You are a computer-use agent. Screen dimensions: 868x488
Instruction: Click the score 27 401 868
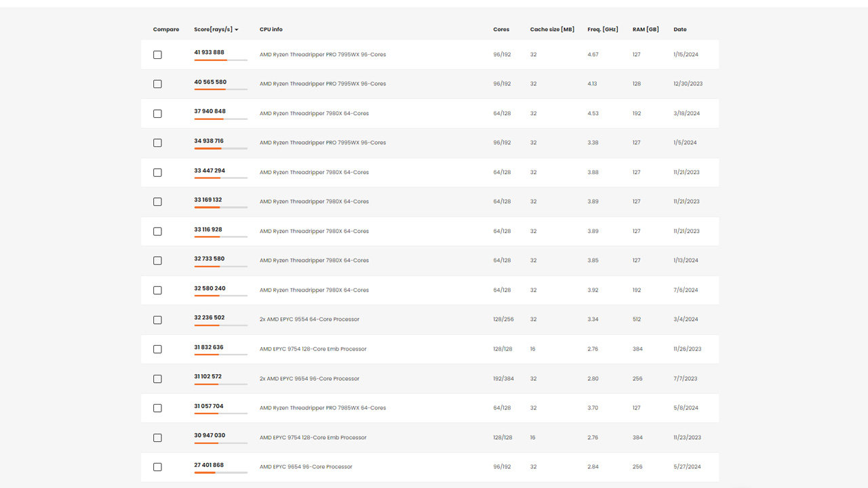tap(209, 465)
